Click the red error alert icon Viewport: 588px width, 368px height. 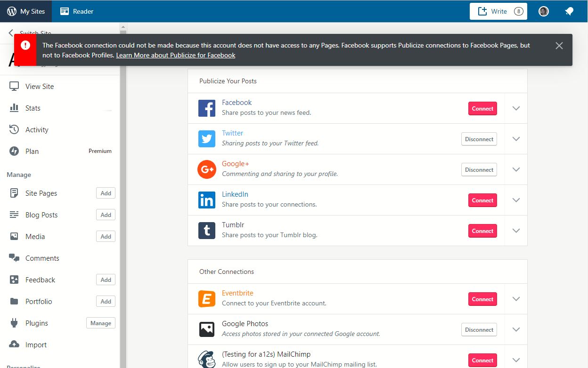tap(25, 45)
